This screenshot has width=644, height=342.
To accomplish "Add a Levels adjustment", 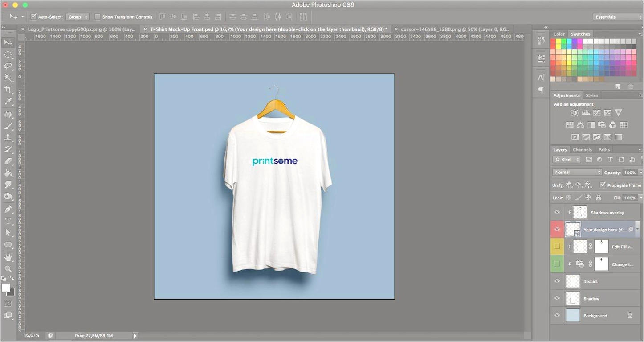I will click(x=586, y=113).
